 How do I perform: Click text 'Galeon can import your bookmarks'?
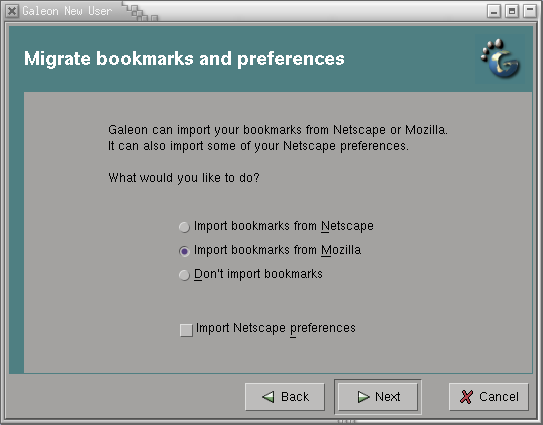click(205, 130)
